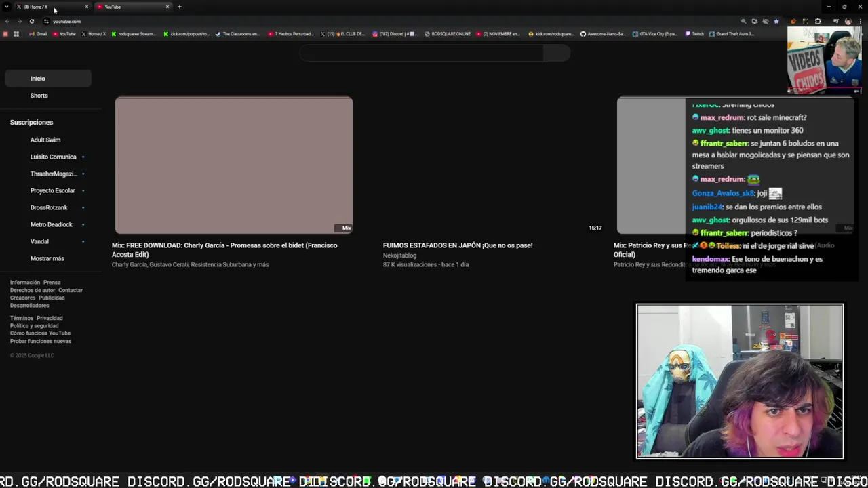Open Mix: FREE DOWNLOAD Charly García title
This screenshot has height=488, width=868.
[x=224, y=249]
